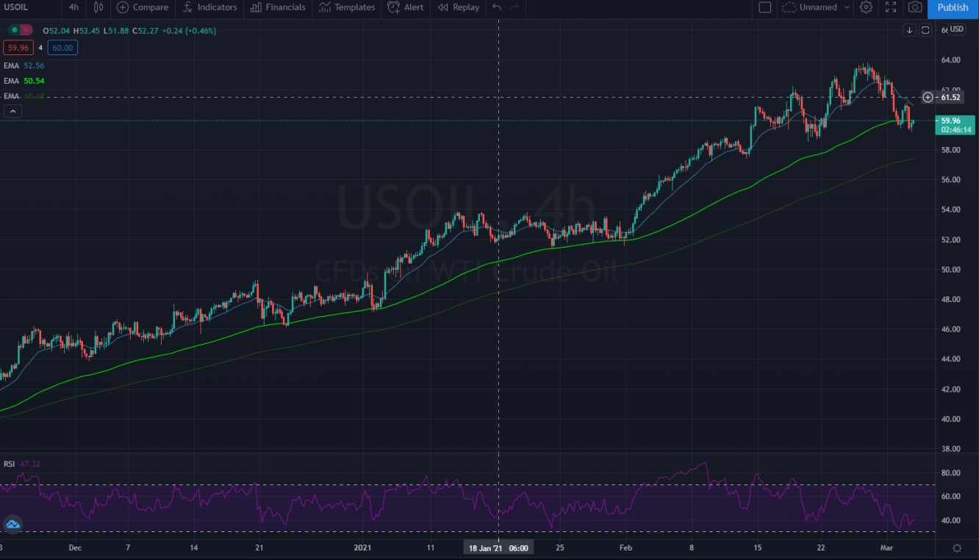Click the blue Publish button
Image resolution: width=979 pixels, height=560 pixels.
953,7
